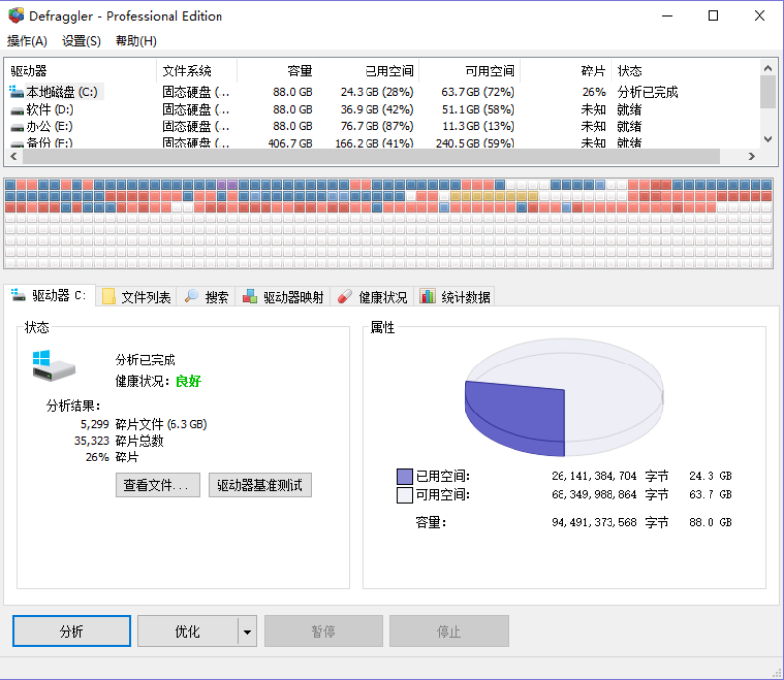Click the 35,323 碎片总数 result
This screenshot has width=784, height=680.
click(x=119, y=441)
